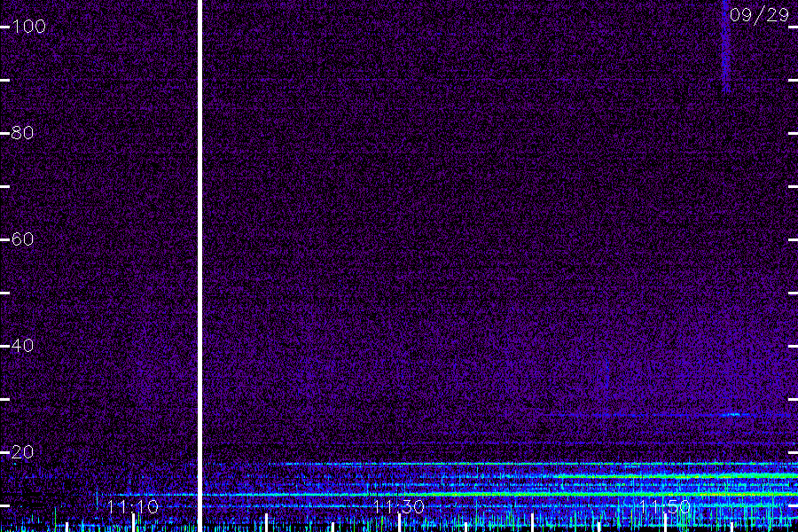Click the 20 frequency axis label

(x=23, y=452)
